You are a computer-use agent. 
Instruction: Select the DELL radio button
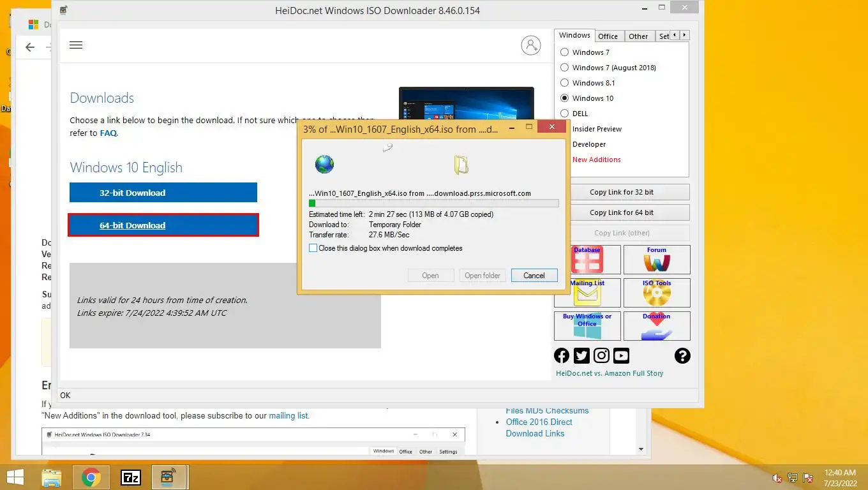tap(564, 114)
